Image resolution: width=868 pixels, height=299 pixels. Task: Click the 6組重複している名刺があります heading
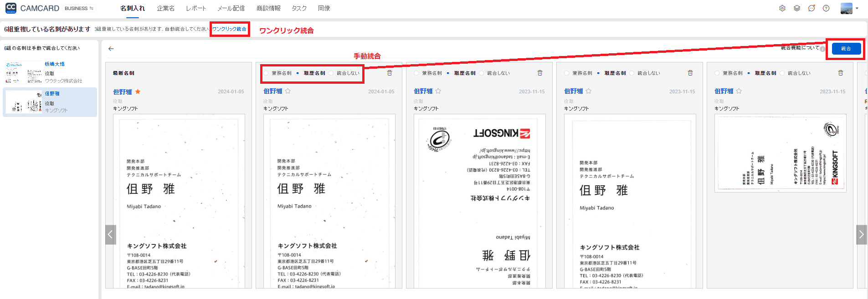click(47, 29)
